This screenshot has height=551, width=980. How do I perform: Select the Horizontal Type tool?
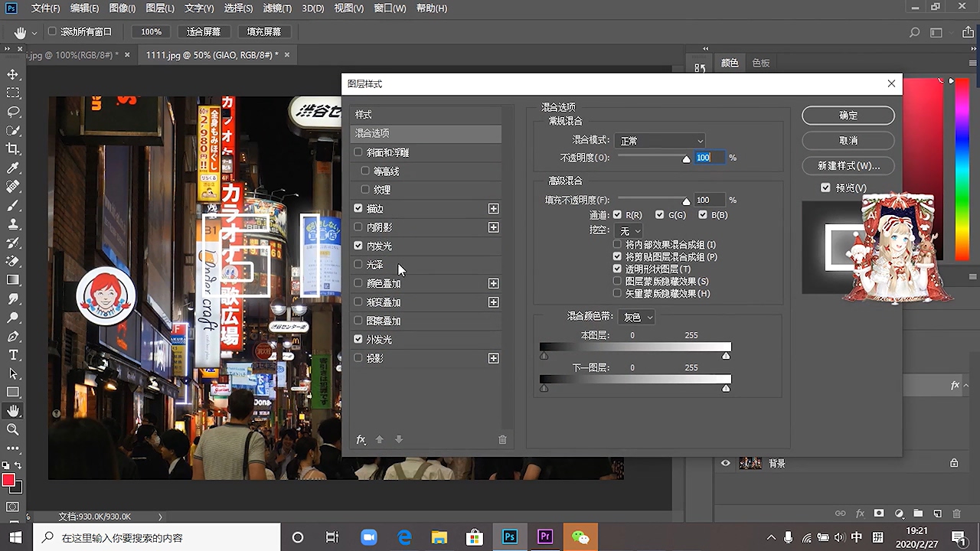pos(13,355)
